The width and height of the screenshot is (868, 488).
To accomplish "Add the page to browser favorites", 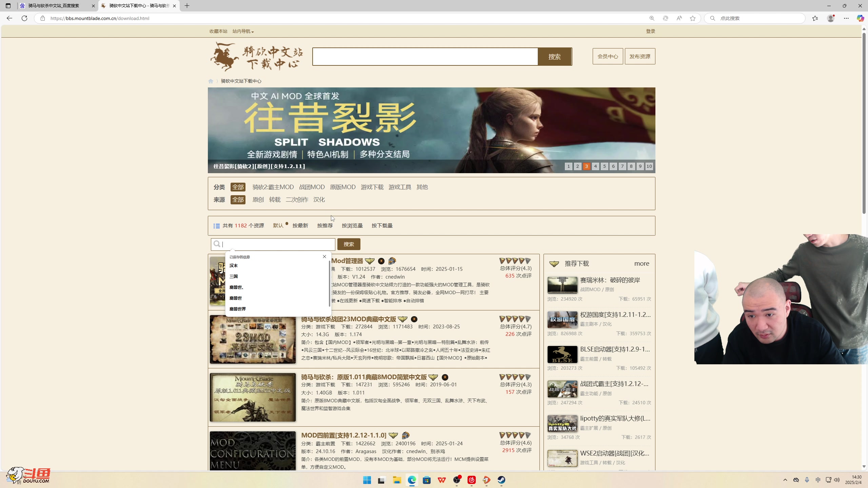I will tap(693, 18).
